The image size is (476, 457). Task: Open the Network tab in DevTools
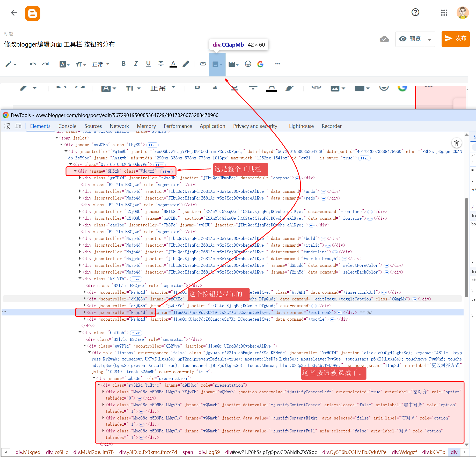click(119, 126)
